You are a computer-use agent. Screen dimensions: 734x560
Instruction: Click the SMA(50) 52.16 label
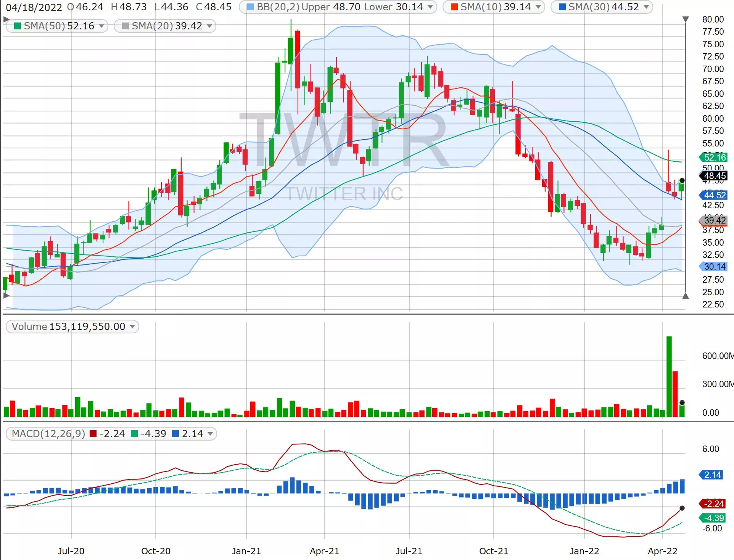click(x=59, y=26)
